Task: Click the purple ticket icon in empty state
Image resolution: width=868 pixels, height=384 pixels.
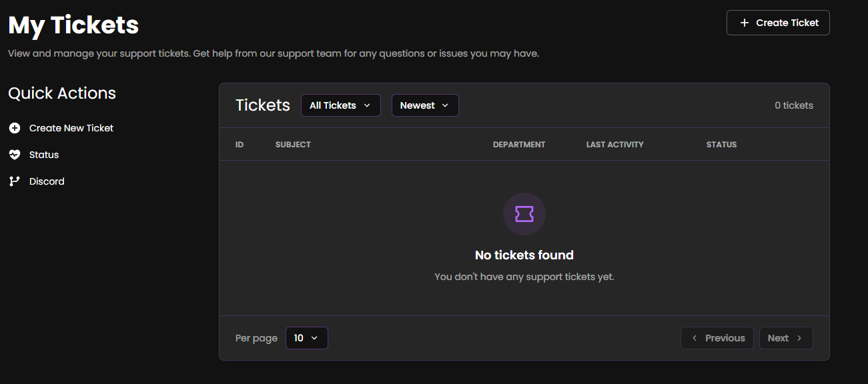Action: [524, 214]
